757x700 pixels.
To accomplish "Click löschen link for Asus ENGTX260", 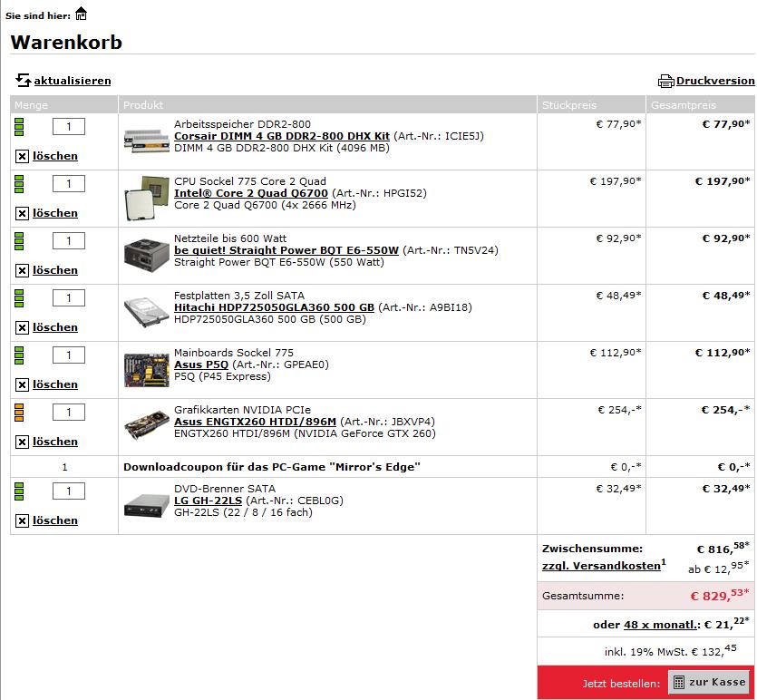I will point(55,442).
